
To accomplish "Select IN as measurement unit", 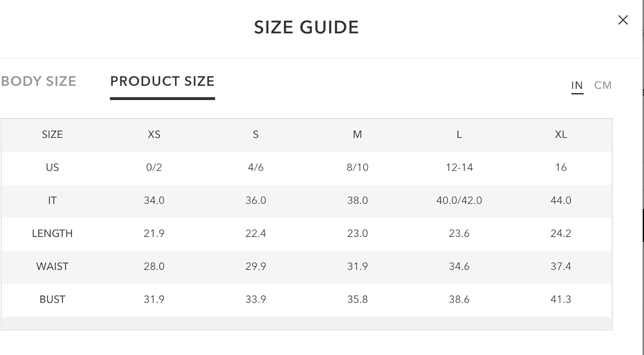I will tap(577, 85).
